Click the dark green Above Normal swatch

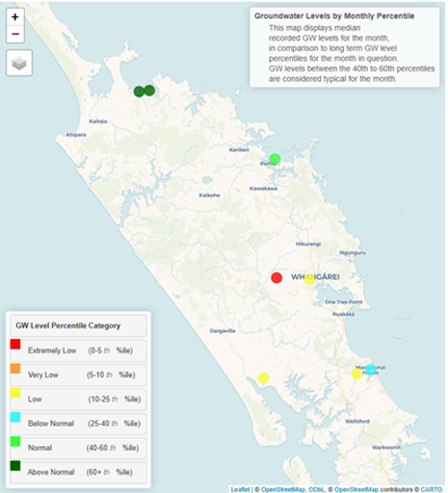pos(15,466)
